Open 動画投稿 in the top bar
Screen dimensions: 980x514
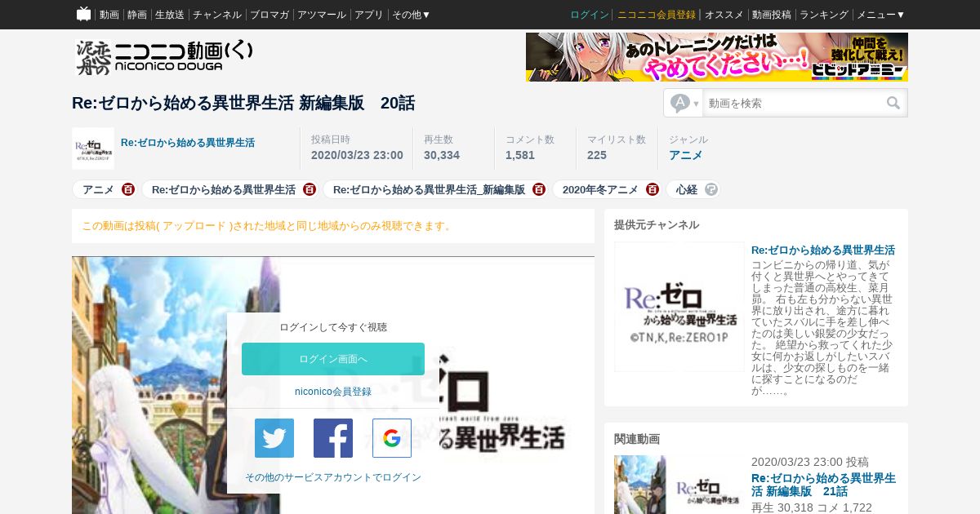(x=772, y=15)
